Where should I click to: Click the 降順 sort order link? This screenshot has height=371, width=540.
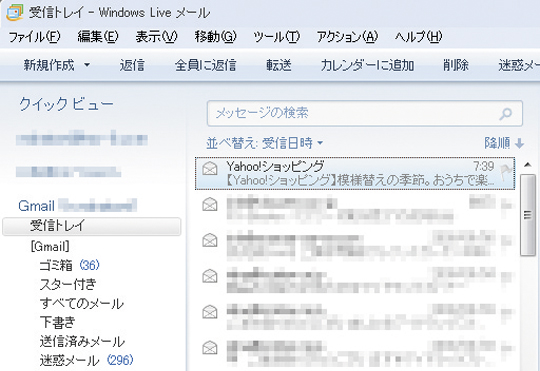(497, 143)
